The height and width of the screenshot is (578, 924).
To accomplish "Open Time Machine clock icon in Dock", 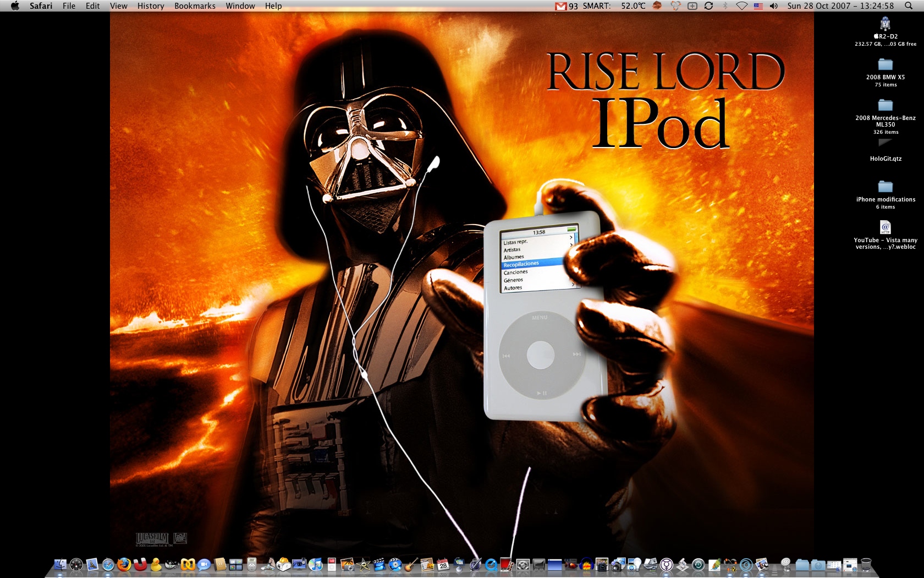I will point(698,564).
